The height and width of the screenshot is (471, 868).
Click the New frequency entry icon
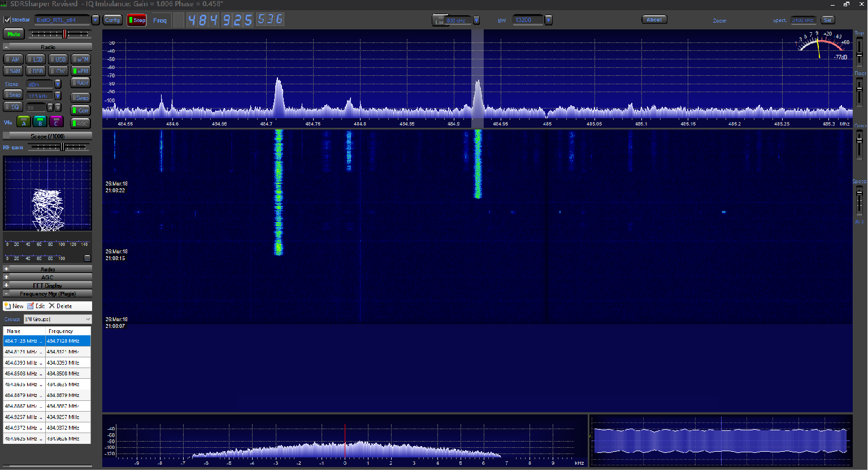pos(8,306)
